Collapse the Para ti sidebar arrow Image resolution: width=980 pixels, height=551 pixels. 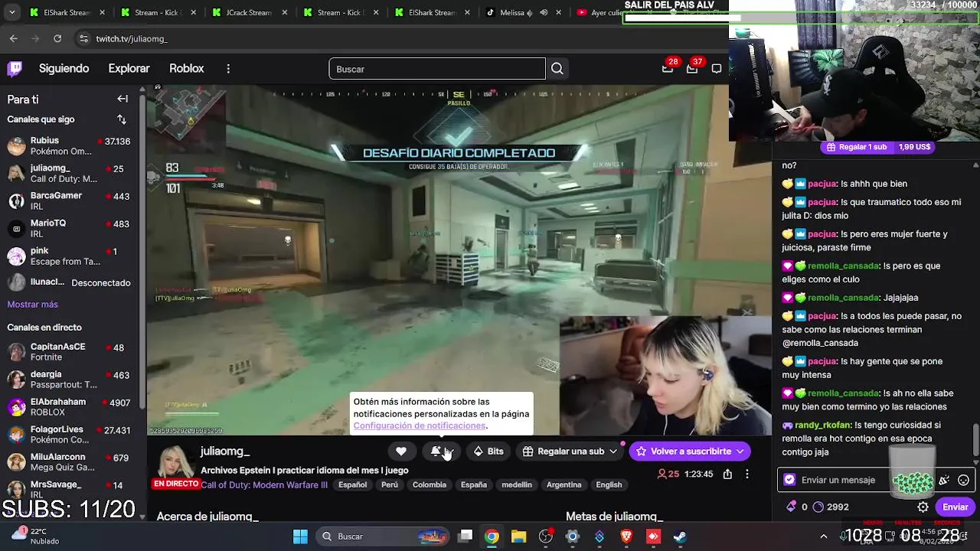(x=122, y=99)
